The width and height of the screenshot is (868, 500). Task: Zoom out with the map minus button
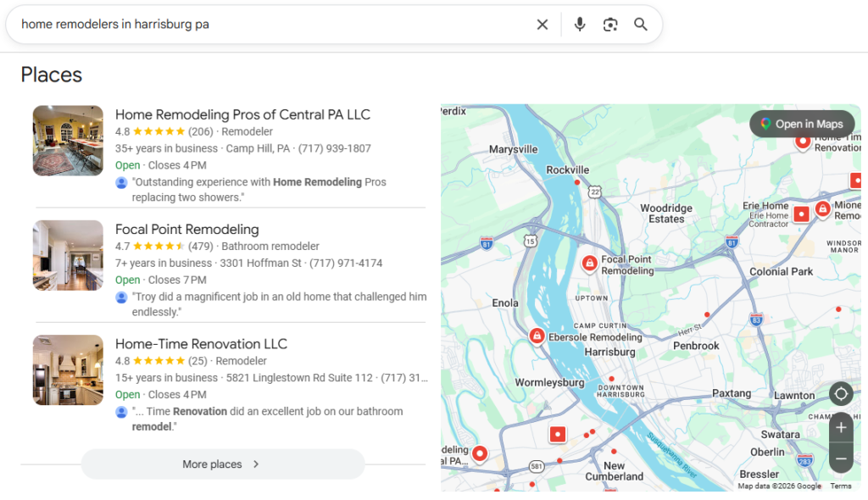841,458
